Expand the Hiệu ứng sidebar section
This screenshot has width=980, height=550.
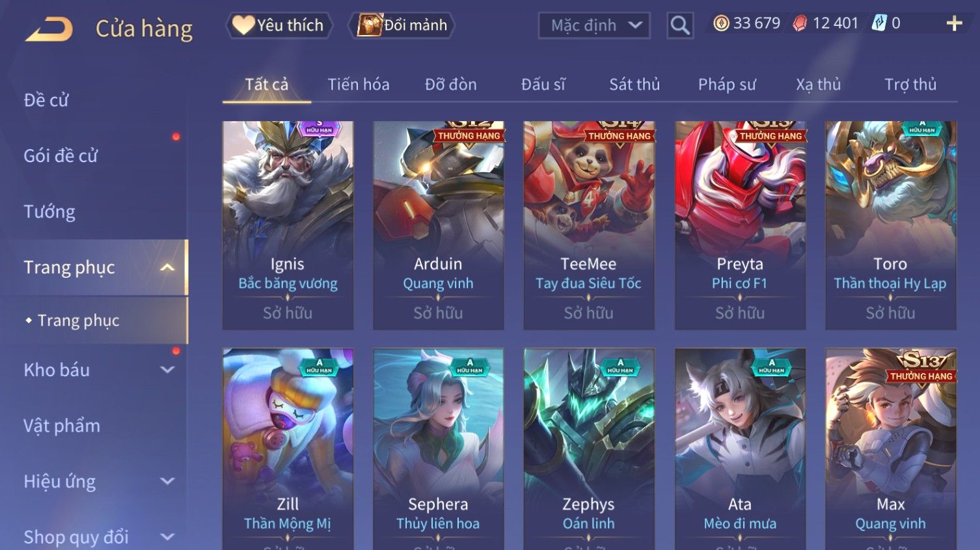167,481
